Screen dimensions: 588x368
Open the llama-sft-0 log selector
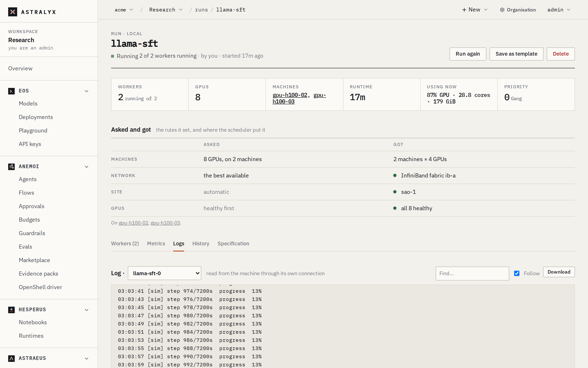pos(165,273)
